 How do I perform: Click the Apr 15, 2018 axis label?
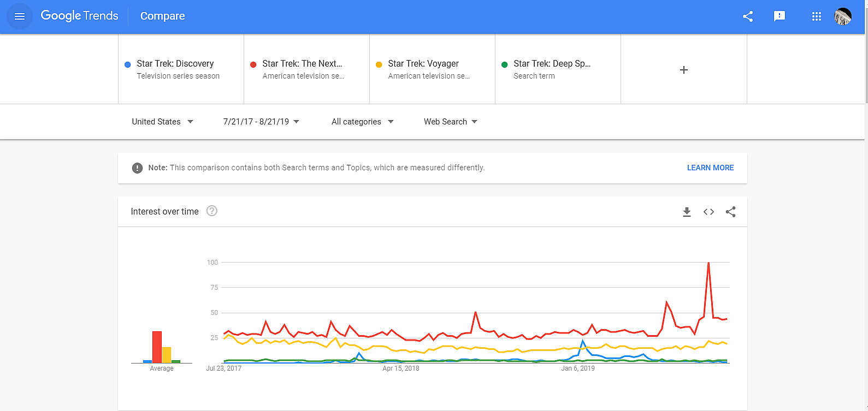coord(401,368)
